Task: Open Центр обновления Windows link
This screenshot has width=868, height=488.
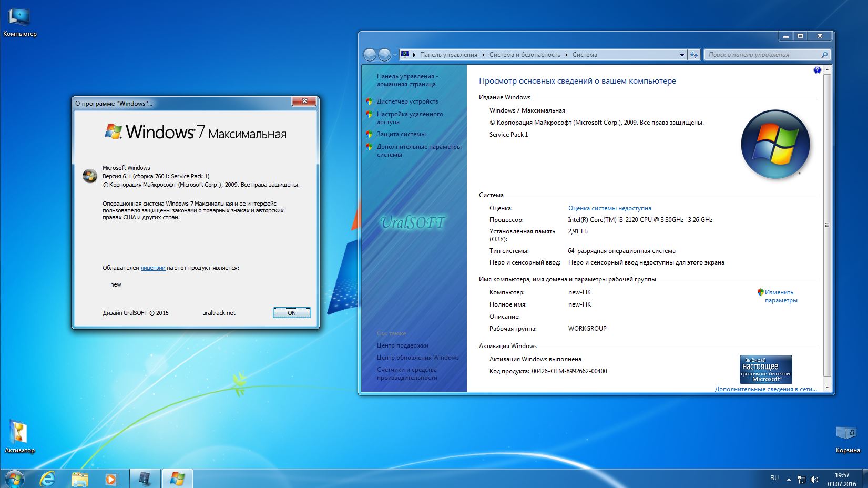Action: click(417, 358)
